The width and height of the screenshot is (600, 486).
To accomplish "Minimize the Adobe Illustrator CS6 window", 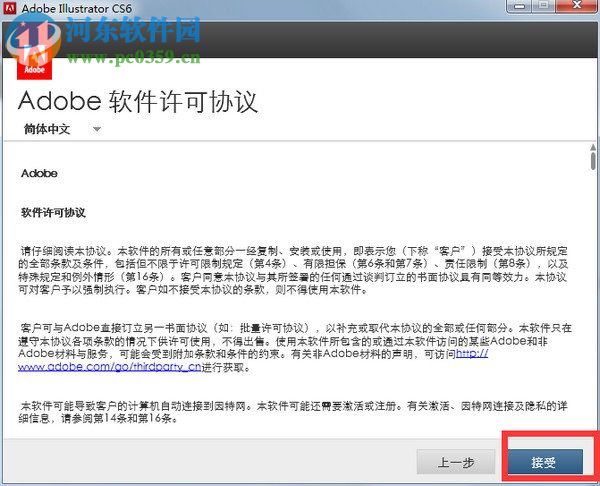I will (520, 6).
